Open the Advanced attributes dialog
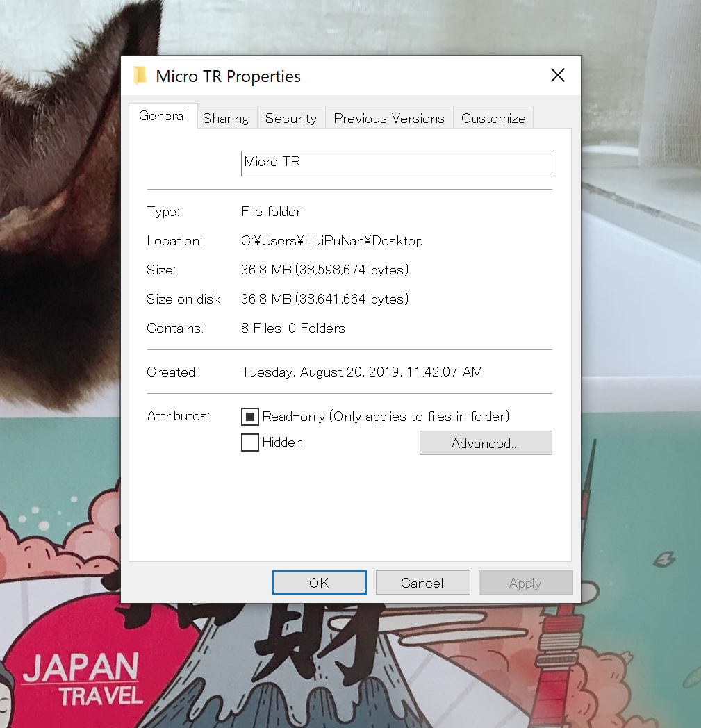The width and height of the screenshot is (701, 728). [486, 443]
